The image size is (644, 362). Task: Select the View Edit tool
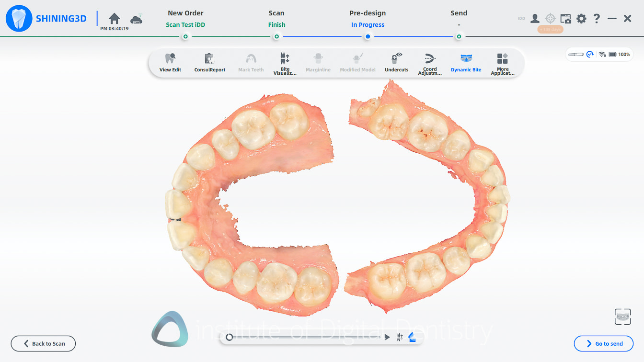pyautogui.click(x=170, y=63)
